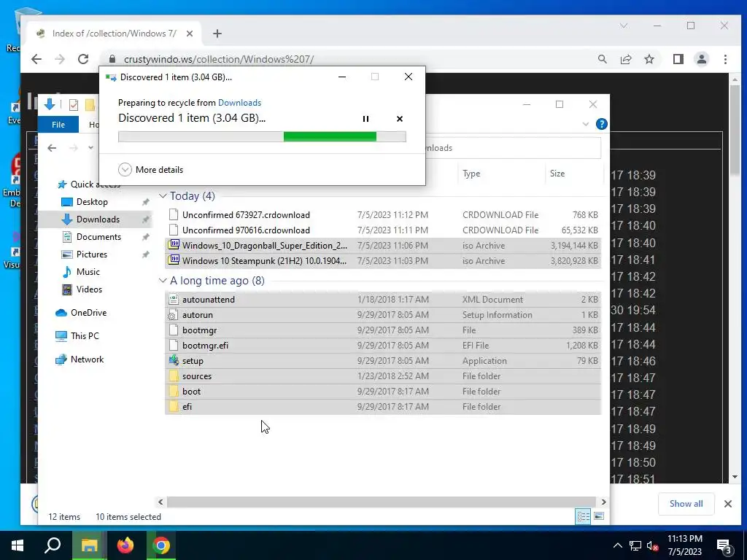Click the Windows_10_Dragonball_Super_Edition iso icon
The height and width of the screenshot is (560, 747).
coord(174,245)
